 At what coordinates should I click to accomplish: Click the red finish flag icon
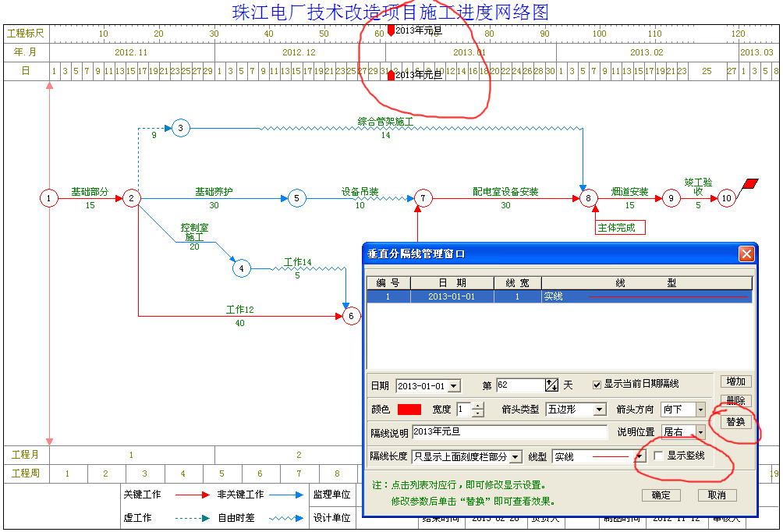point(750,184)
